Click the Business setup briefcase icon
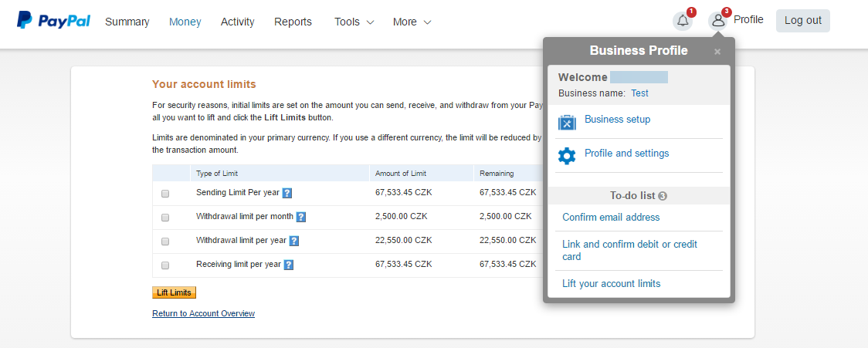This screenshot has height=348, width=868. pos(568,122)
